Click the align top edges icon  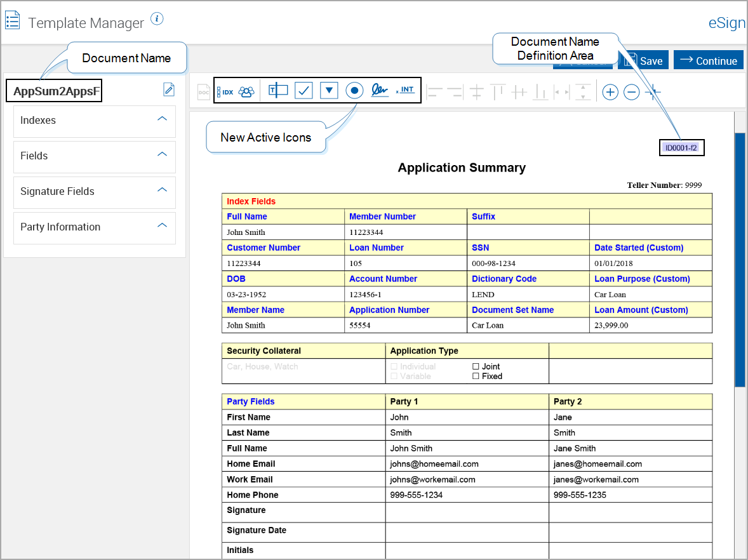(x=498, y=91)
